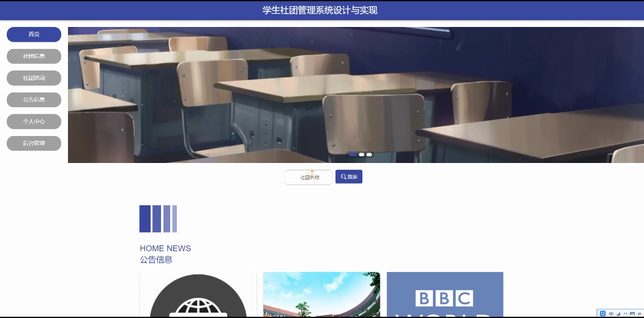Click the moon icon in IME toolbar
The height and width of the screenshot is (318, 644).
coord(618,314)
